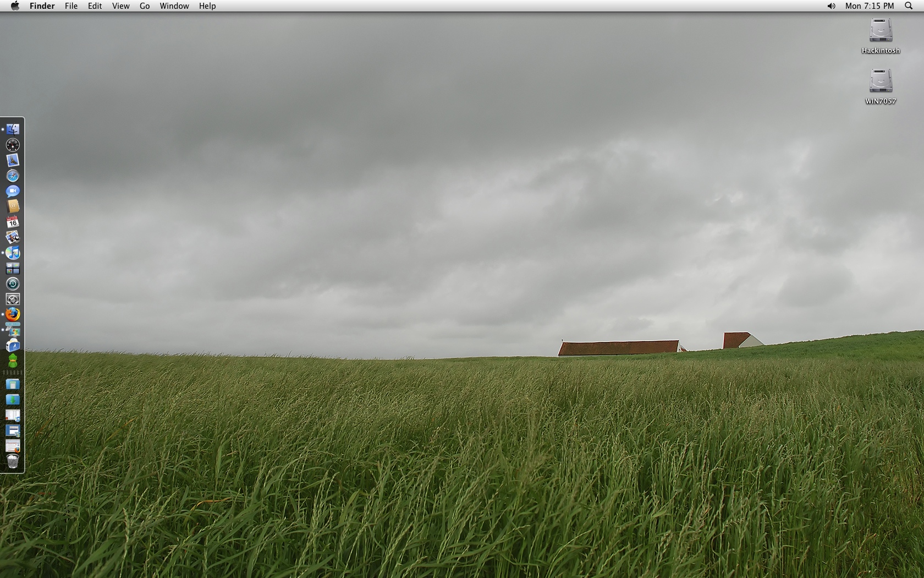
Task: Open Remote Desktop Connection in Dock
Action: click(x=13, y=330)
